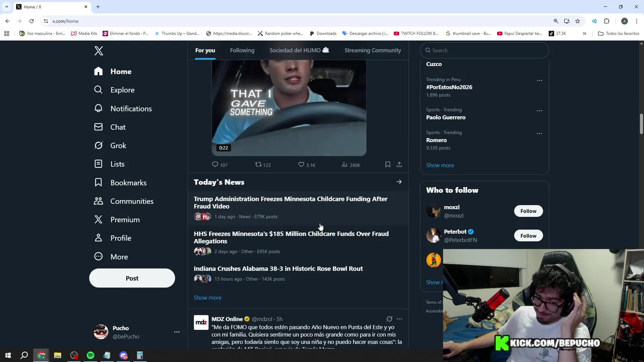Expand the More menu in sidebar

(111, 256)
